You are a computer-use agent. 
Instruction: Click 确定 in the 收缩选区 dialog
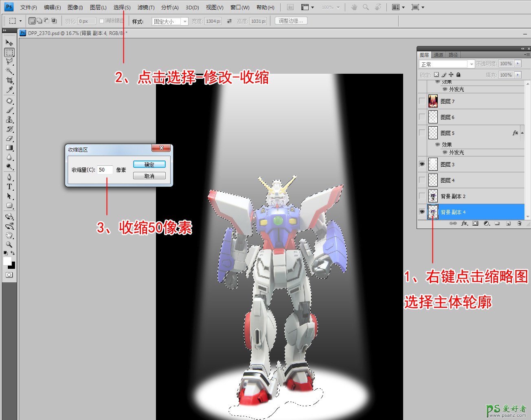pyautogui.click(x=149, y=165)
